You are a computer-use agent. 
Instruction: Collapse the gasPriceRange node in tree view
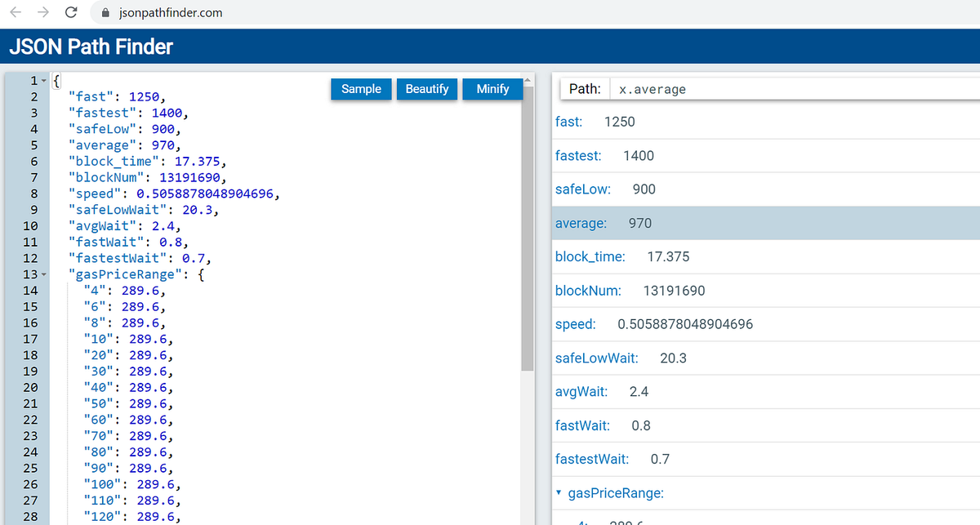559,493
